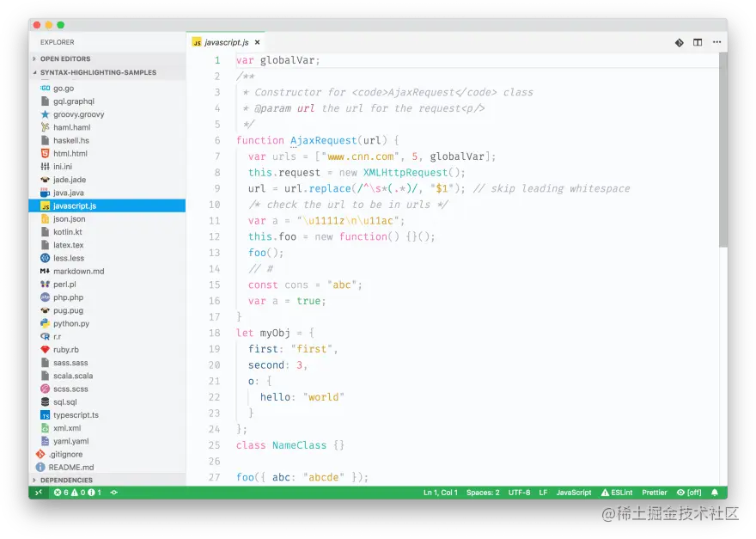Click the ruby gem icon beside ruby.rb
Image resolution: width=756 pixels, height=539 pixels.
tap(45, 349)
